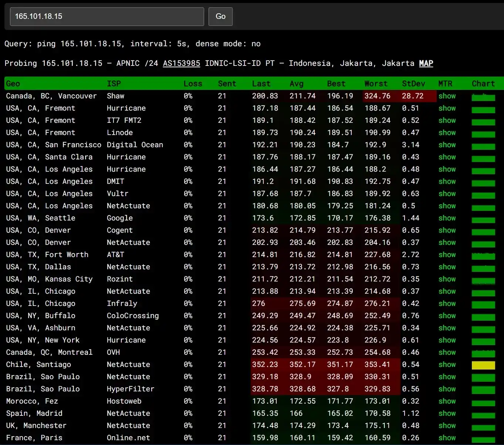504x445 pixels.
Task: Show MTR for Seattle Google row
Action: coord(447,218)
